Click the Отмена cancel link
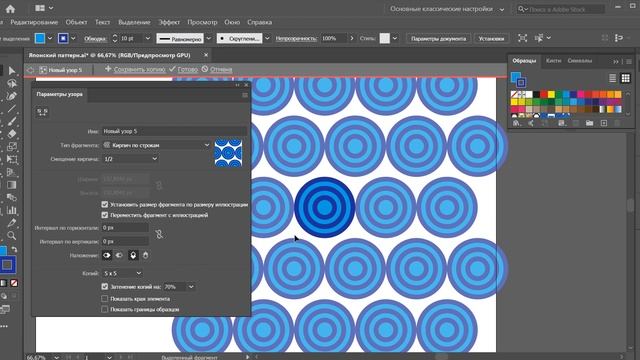Viewport: 640px width, 360px height. click(x=221, y=69)
